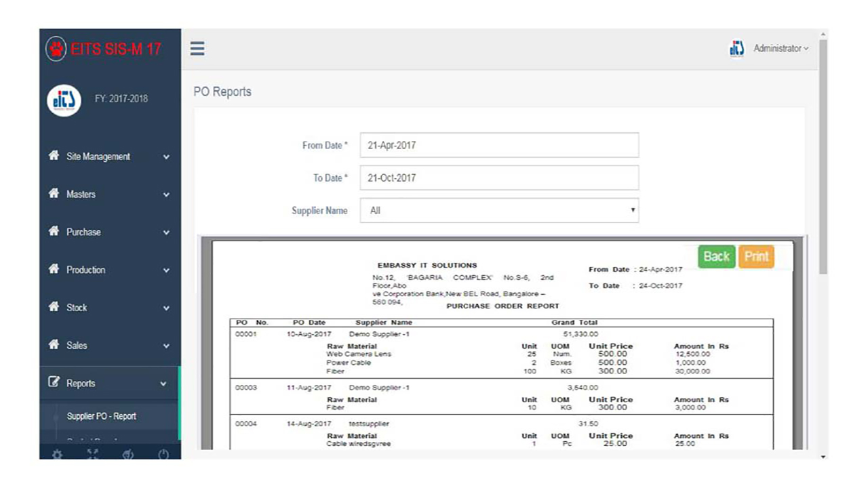868x488 pixels.
Task: Expand the Production chevron
Action: click(166, 270)
